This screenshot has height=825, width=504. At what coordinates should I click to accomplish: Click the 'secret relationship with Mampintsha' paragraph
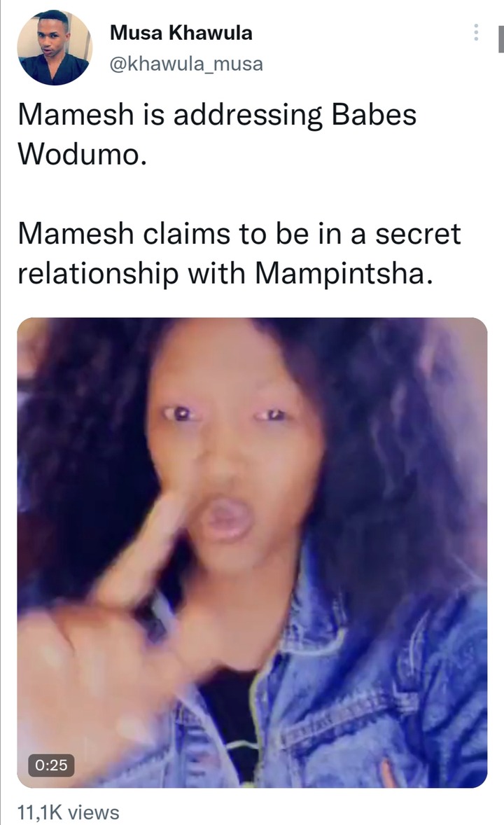(239, 254)
